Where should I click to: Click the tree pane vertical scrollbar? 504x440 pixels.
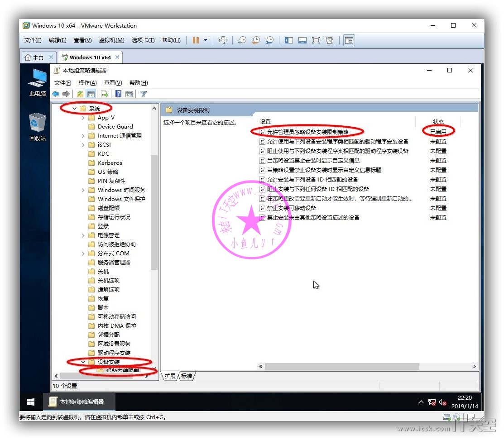coord(154,212)
